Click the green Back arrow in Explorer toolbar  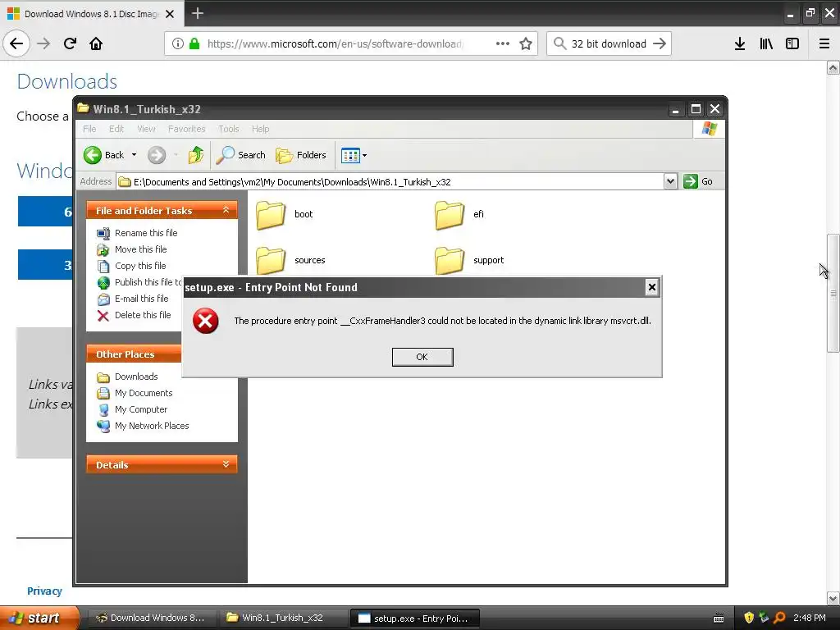pos(93,155)
